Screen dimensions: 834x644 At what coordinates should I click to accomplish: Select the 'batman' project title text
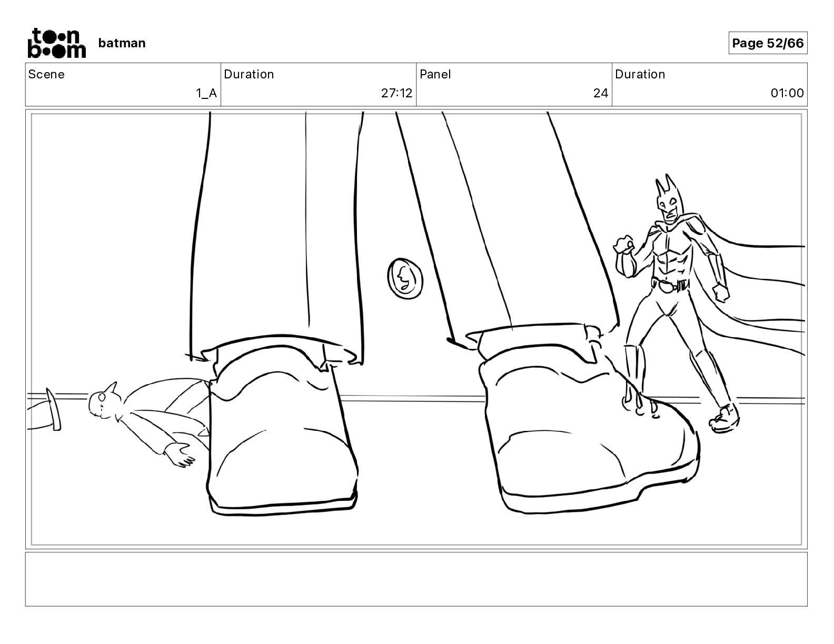pos(122,43)
